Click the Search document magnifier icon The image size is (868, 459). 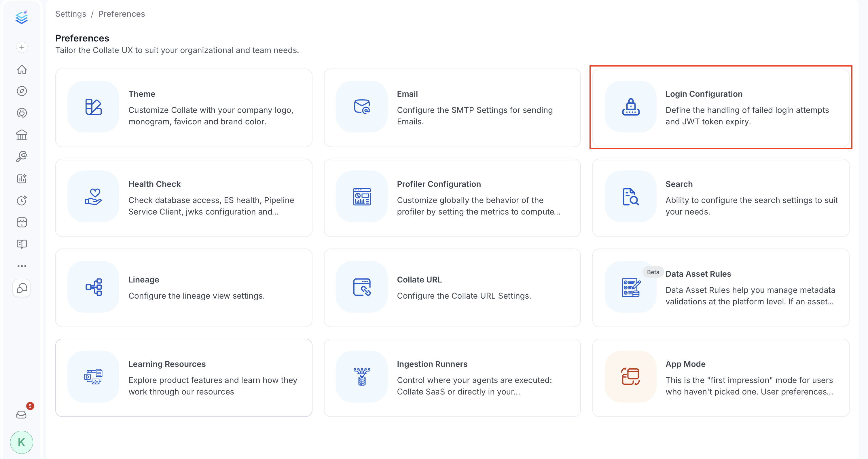(x=630, y=196)
